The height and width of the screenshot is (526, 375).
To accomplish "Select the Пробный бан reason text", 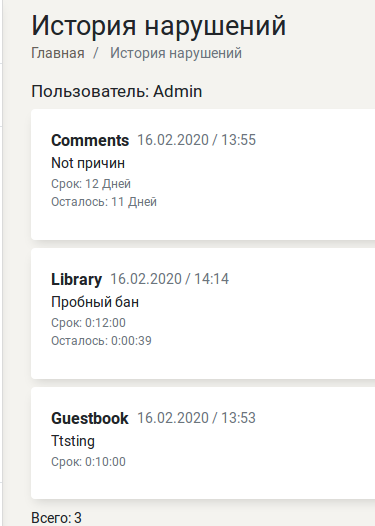I will [x=95, y=302].
